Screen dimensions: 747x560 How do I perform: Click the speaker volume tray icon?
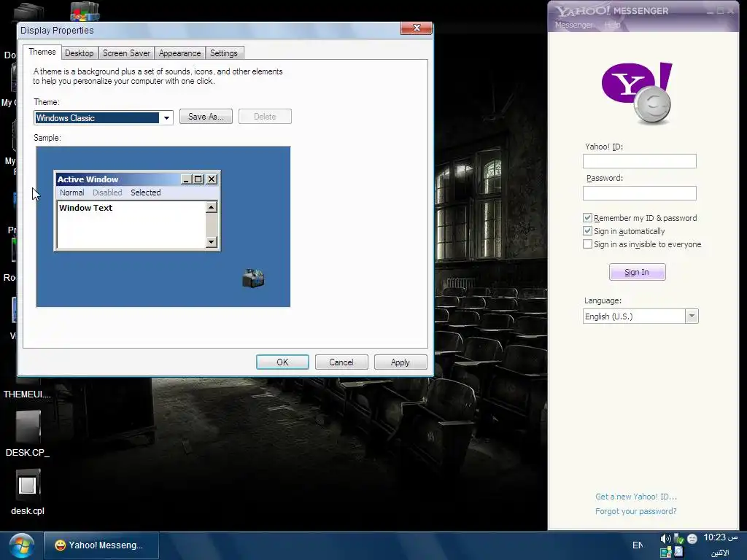click(665, 539)
